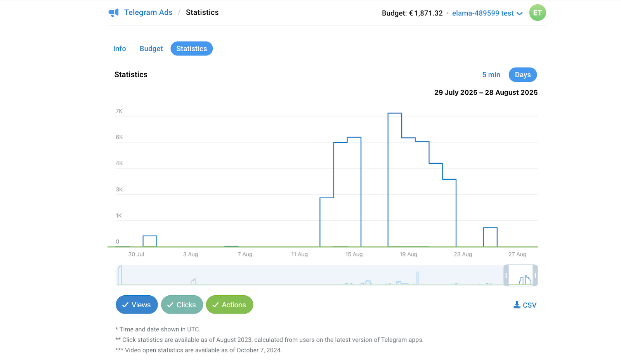The height and width of the screenshot is (364, 621).
Task: Switch chart granularity to 5 min
Action: click(491, 75)
